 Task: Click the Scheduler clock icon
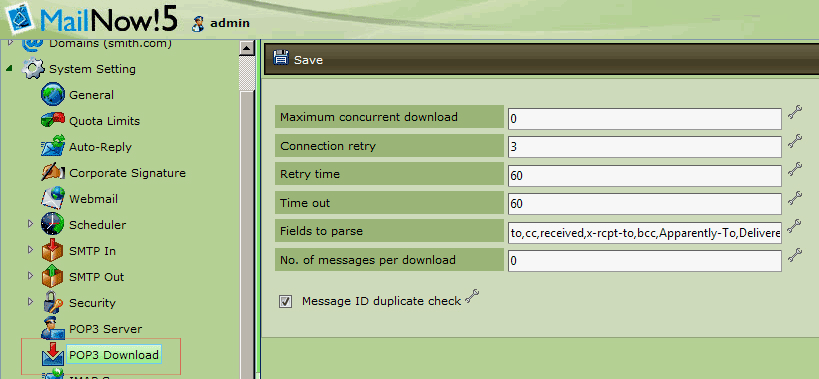point(53,224)
